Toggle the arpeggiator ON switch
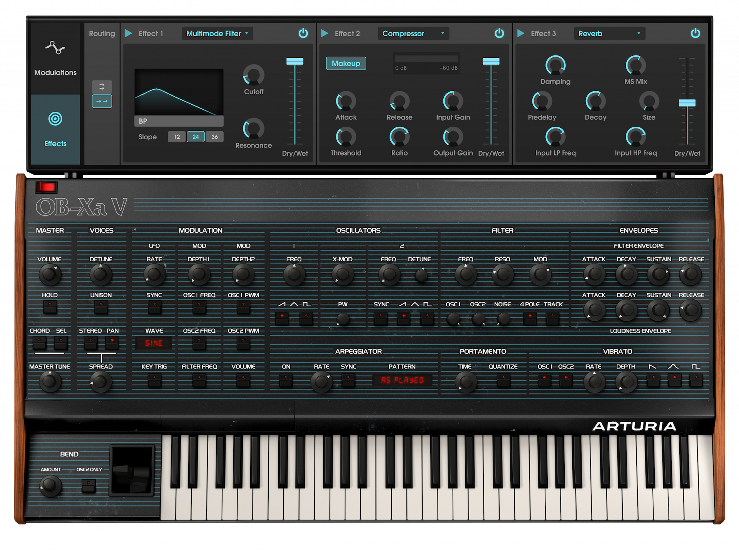Image resolution: width=739 pixels, height=560 pixels. [x=286, y=380]
